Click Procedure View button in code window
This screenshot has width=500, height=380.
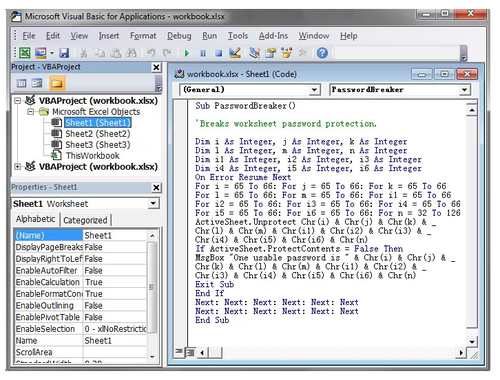[179, 352]
